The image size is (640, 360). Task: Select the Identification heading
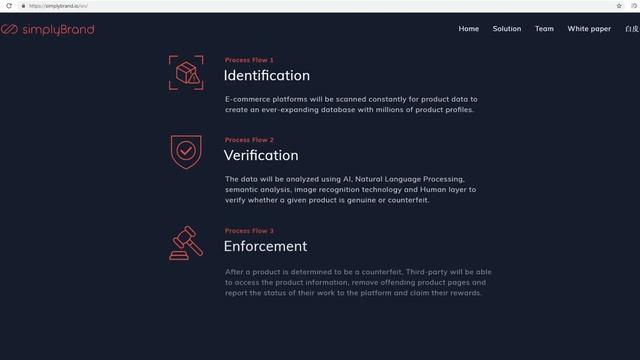point(267,76)
